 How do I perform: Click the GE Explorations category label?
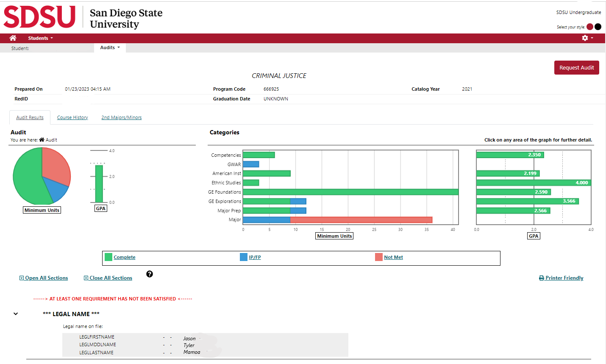point(225,201)
